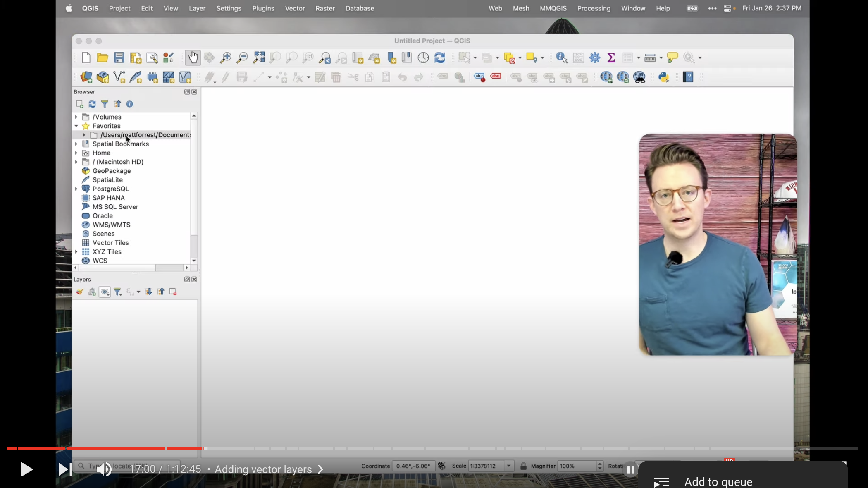Collapse the Favorites tree node

[x=76, y=126]
